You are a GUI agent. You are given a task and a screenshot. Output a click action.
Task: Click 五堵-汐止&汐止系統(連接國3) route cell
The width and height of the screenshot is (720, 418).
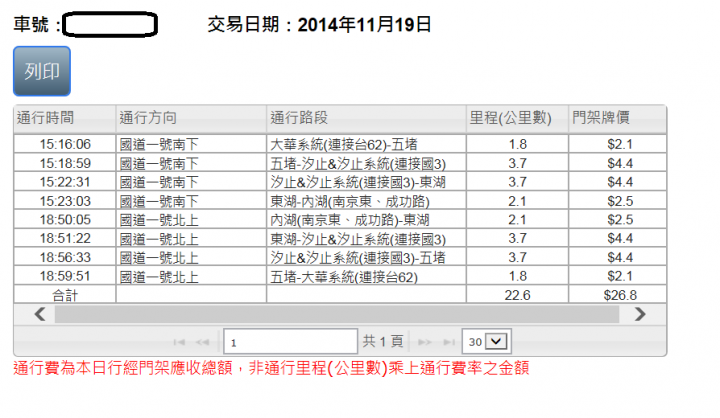(366, 163)
